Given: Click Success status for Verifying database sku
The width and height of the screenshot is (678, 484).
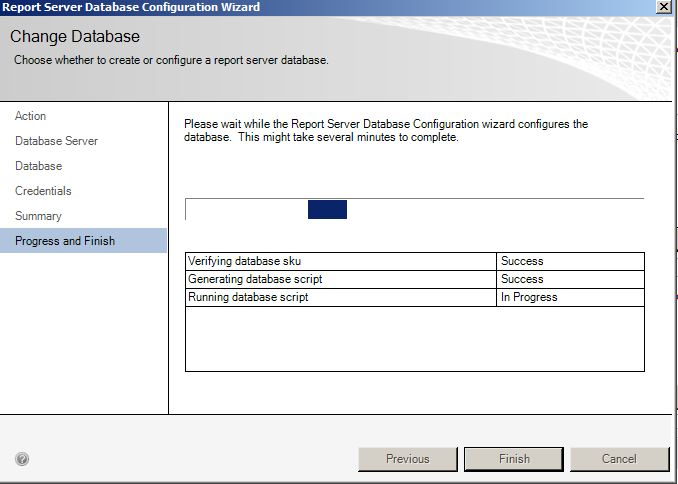Looking at the screenshot, I should point(522,261).
